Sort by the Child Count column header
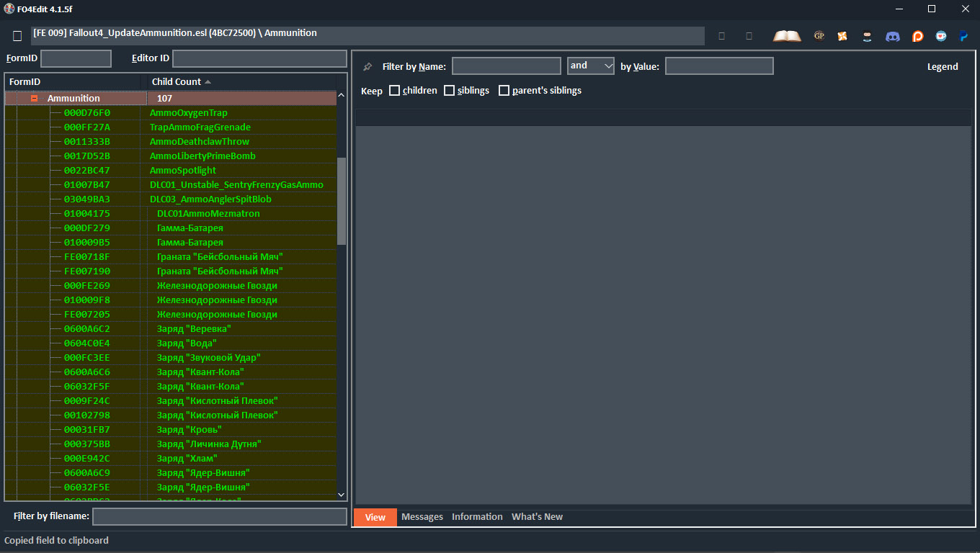 pos(177,82)
